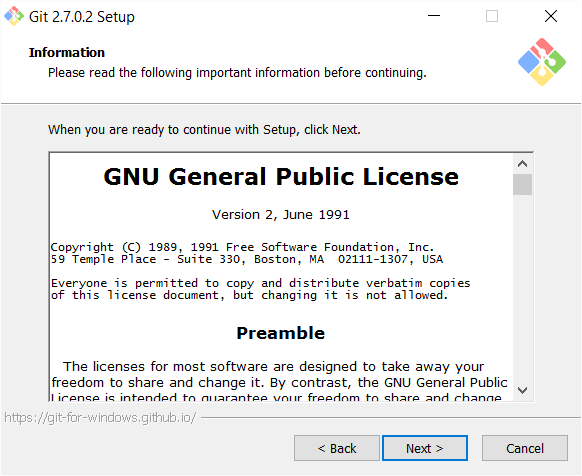Click the 'Information' page title
This screenshot has height=476, width=582.
[67, 53]
